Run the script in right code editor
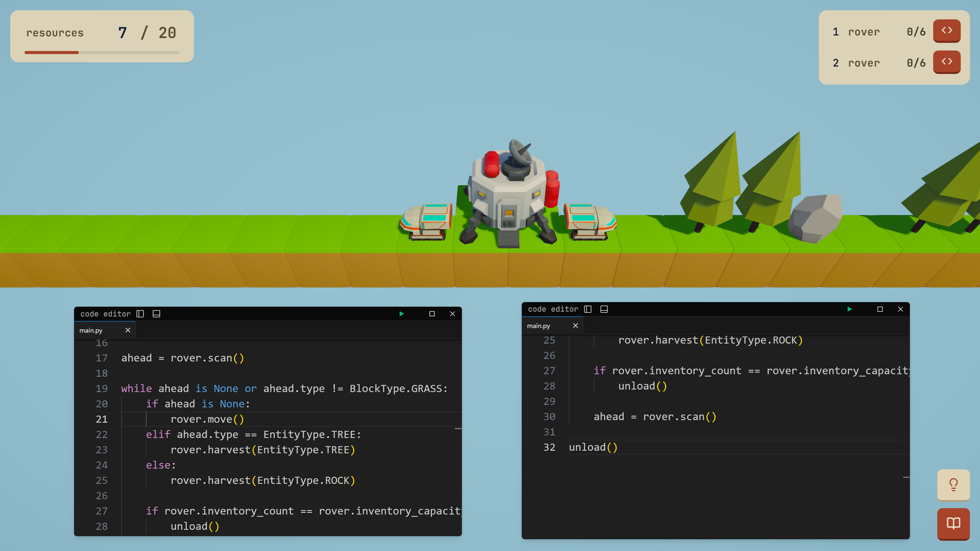 point(849,309)
